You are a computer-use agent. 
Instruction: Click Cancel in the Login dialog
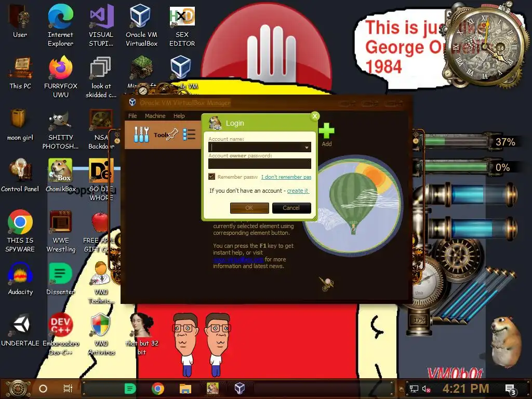291,208
